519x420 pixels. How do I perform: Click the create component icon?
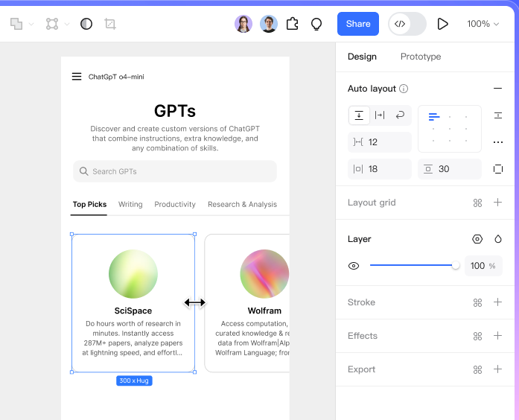coord(52,24)
